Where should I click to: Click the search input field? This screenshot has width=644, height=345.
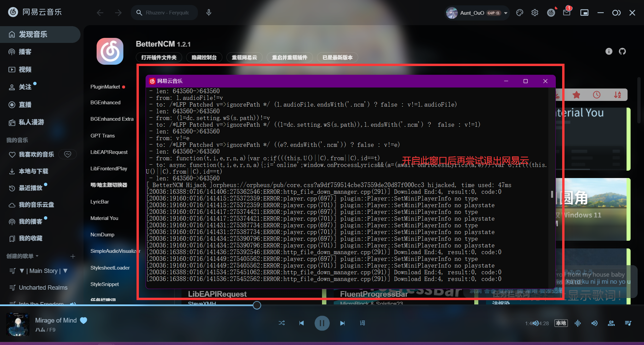click(167, 13)
